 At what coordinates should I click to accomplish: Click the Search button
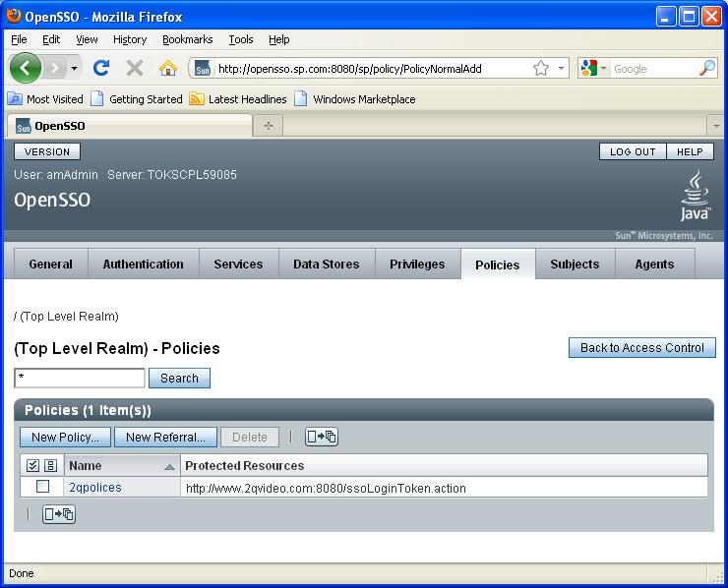pos(179,378)
